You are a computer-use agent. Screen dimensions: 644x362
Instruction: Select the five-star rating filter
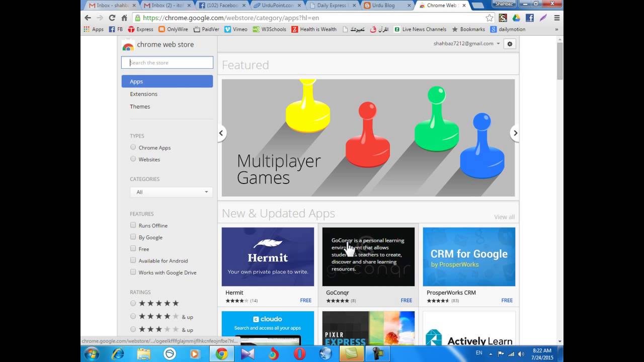(x=133, y=303)
